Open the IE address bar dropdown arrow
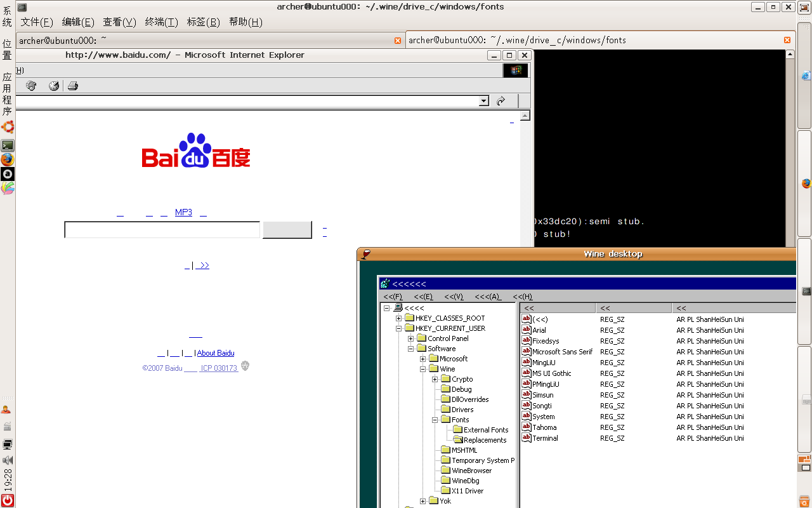 point(484,101)
